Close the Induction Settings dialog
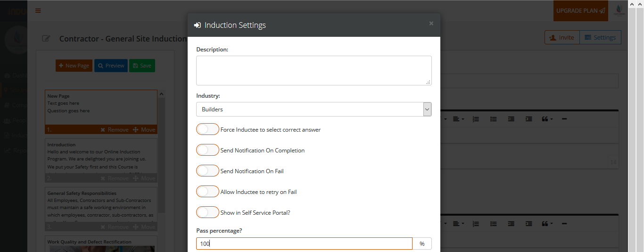Image resolution: width=644 pixels, height=252 pixels. point(431,23)
